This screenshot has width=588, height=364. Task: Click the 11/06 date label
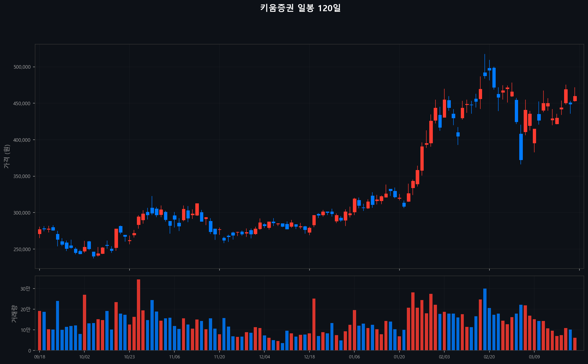pyautogui.click(x=174, y=357)
